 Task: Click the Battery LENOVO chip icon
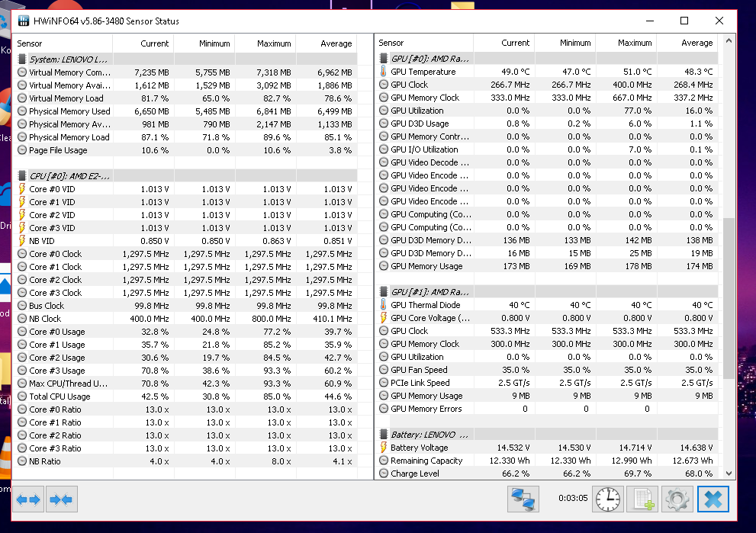click(383, 434)
